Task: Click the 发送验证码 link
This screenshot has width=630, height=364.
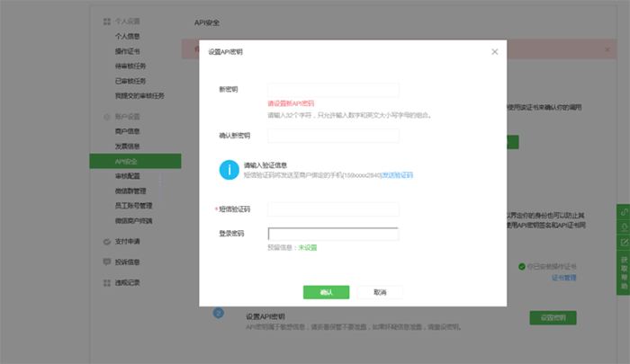Action: 397,175
